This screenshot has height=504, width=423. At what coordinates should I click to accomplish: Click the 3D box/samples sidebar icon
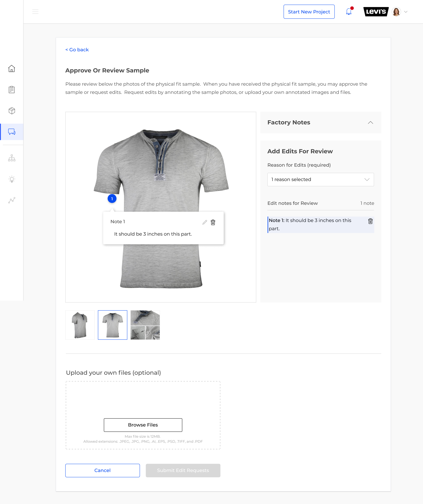[11, 110]
